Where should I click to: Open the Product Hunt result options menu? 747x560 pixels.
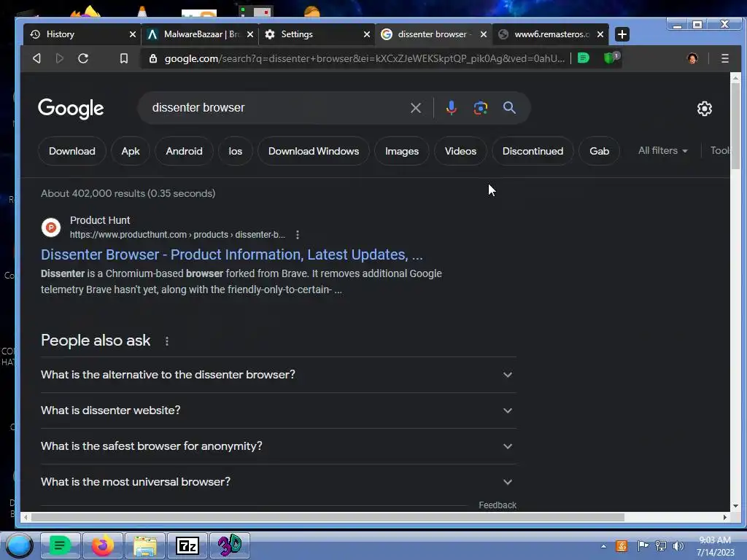click(x=298, y=235)
